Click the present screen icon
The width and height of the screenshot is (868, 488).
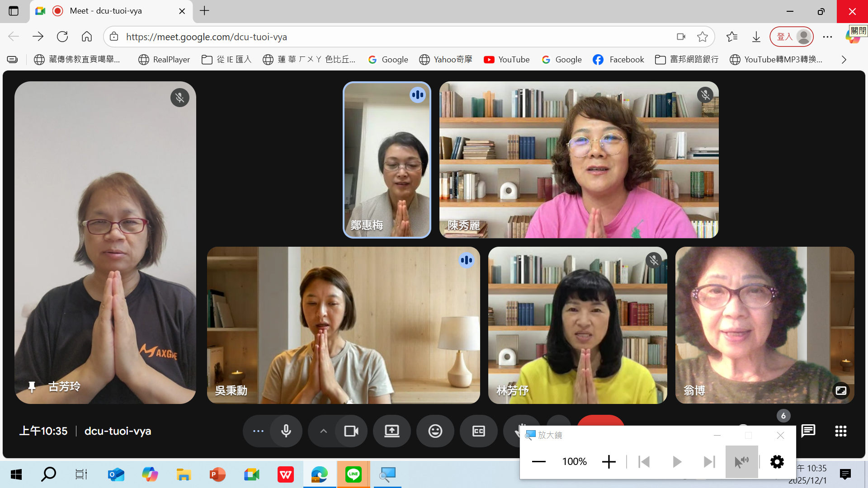tap(392, 431)
